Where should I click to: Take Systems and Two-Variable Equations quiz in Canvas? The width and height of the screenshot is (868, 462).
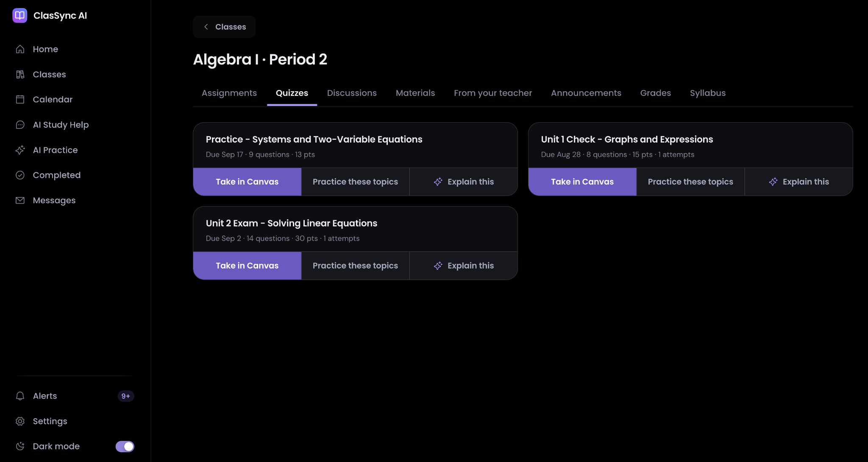tap(247, 182)
